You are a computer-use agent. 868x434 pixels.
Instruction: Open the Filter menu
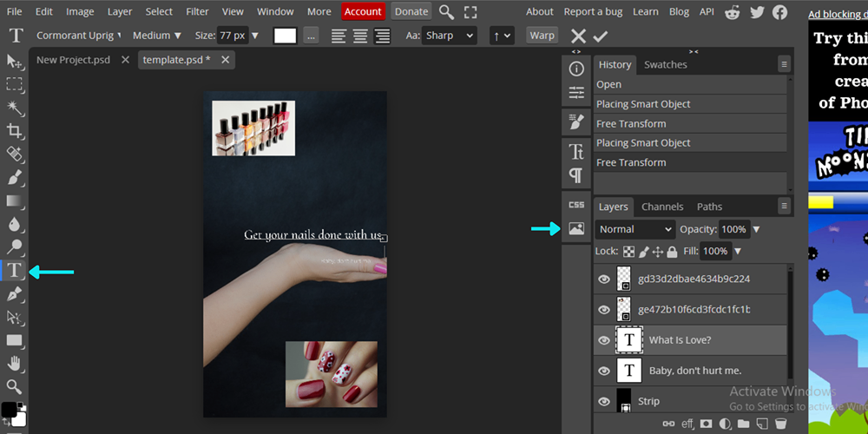tap(198, 11)
